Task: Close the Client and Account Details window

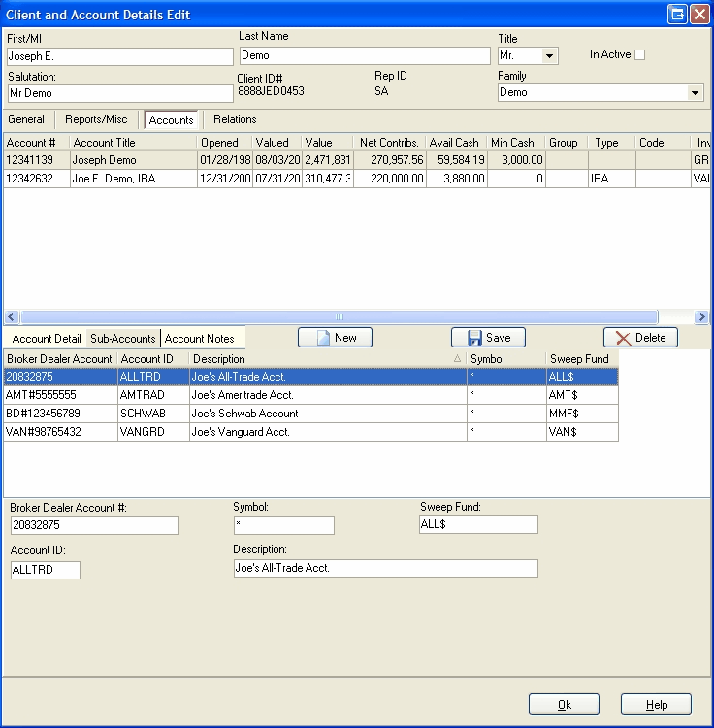Action: pos(698,14)
